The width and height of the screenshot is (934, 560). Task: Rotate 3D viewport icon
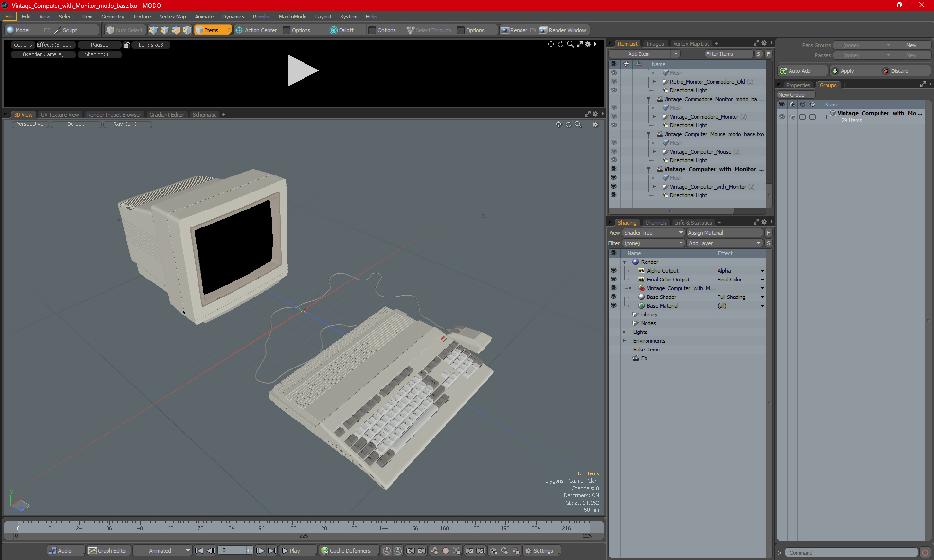568,124
